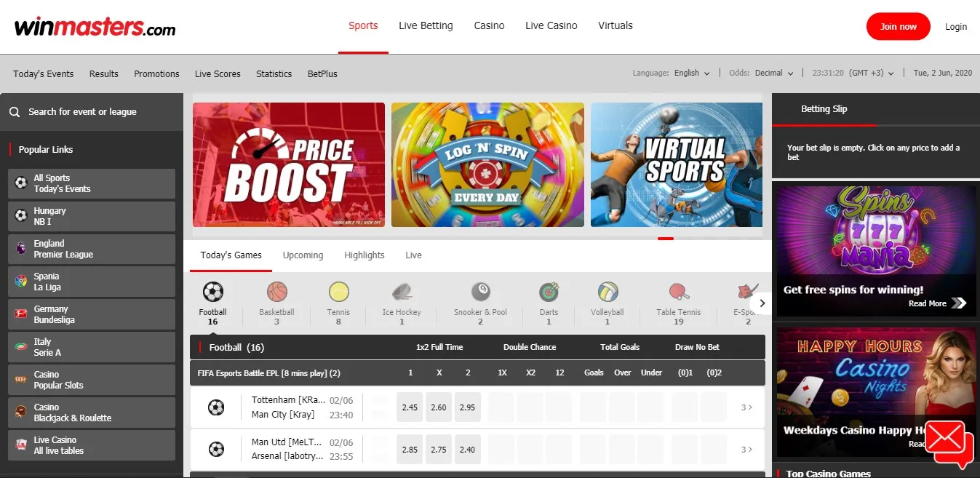Open Today's Events link

tap(43, 73)
